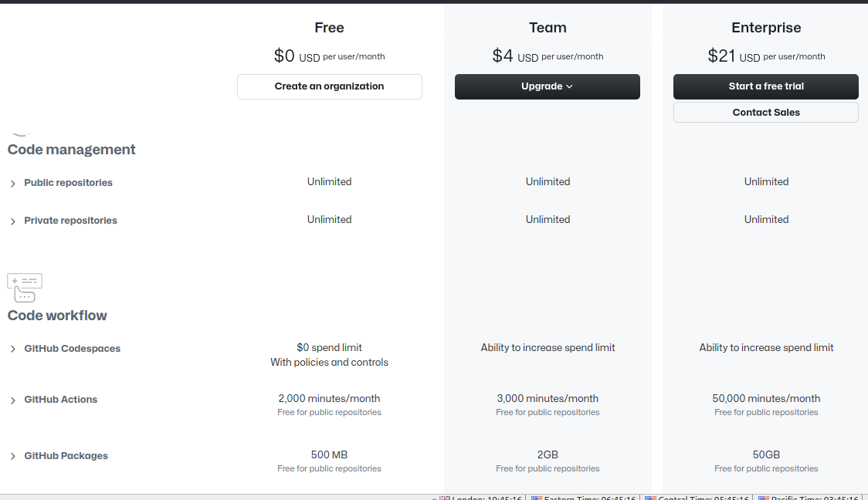Screen dimensions: 868x500
Task: Click the Contact Sales button
Action: 765,113
